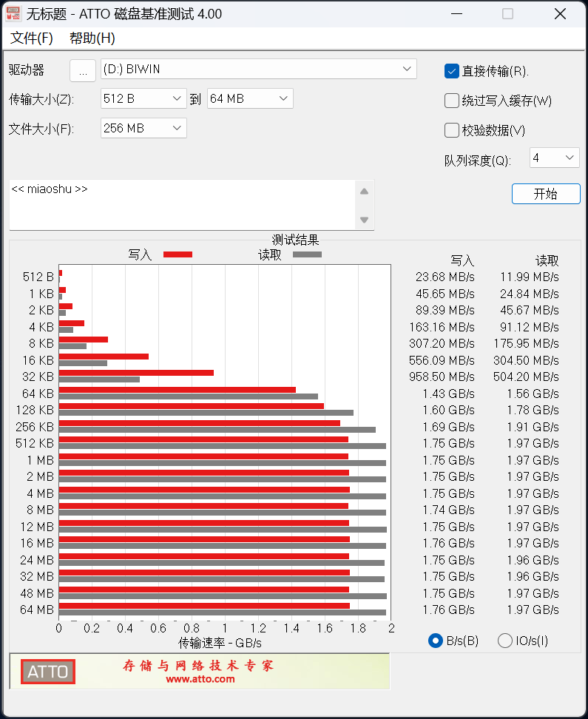Click the 504.20 MB/s read value
Image resolution: width=588 pixels, height=719 pixels.
tap(526, 377)
